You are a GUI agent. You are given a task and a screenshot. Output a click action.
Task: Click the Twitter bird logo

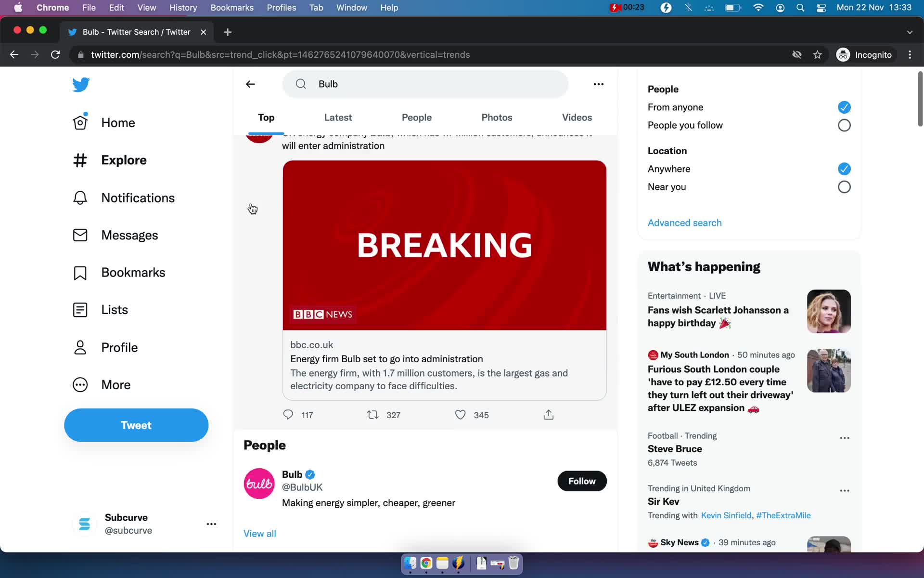point(81,84)
